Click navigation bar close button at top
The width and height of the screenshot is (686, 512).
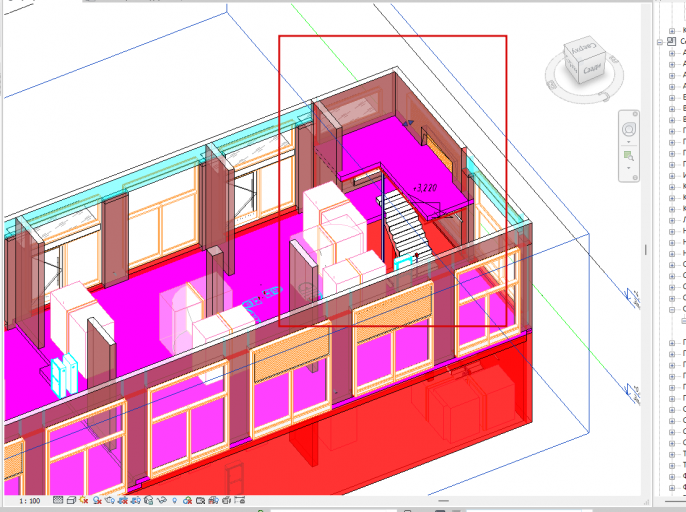tap(634, 114)
